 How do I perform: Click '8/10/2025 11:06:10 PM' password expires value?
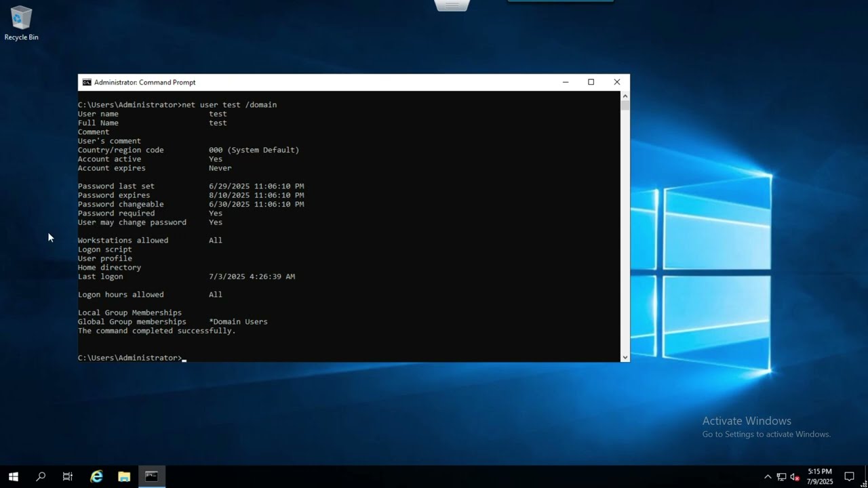point(256,195)
